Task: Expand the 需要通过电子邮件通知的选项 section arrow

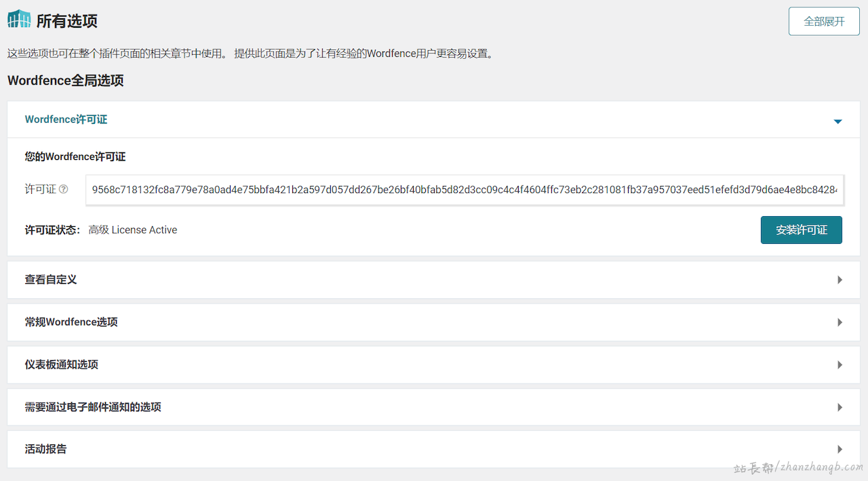Action: pyautogui.click(x=840, y=408)
